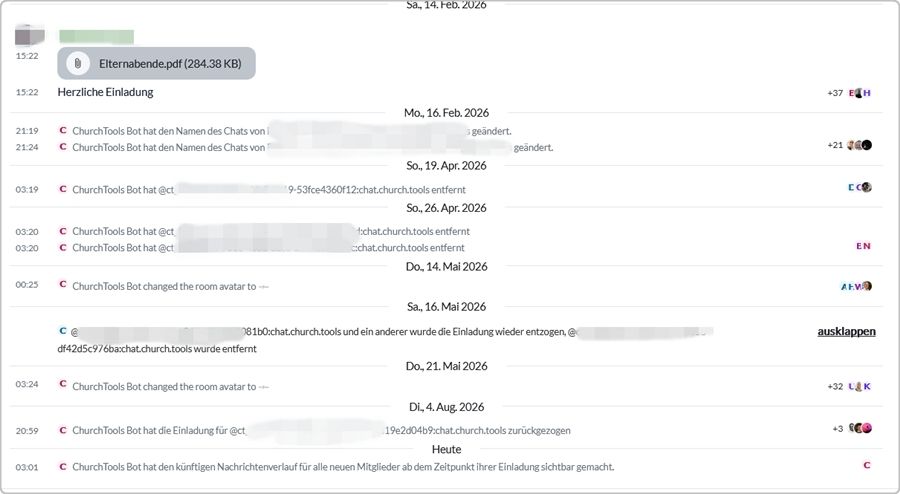900x494 pixels.
Task: Click bot avatar on today's 03:01 message
Action: [x=63, y=466]
